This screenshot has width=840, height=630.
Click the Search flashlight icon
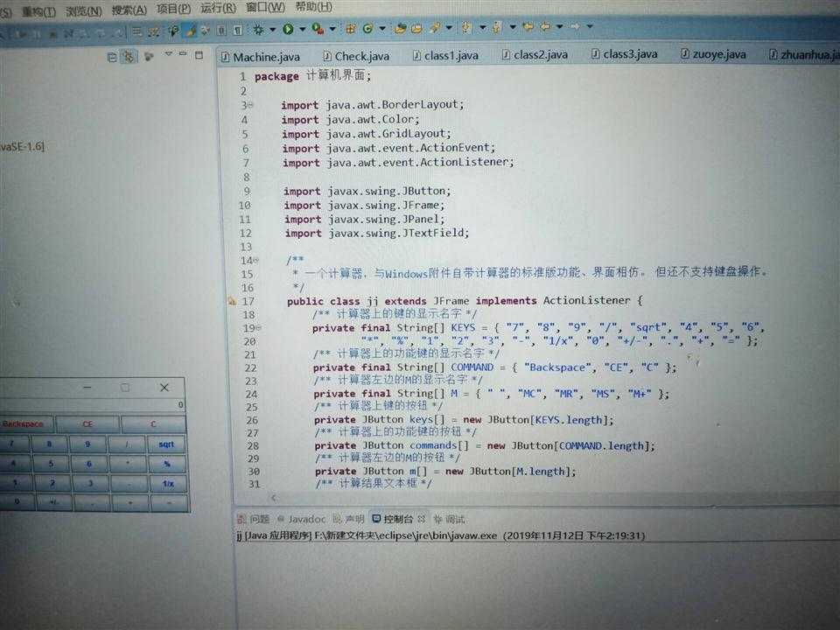[x=435, y=28]
